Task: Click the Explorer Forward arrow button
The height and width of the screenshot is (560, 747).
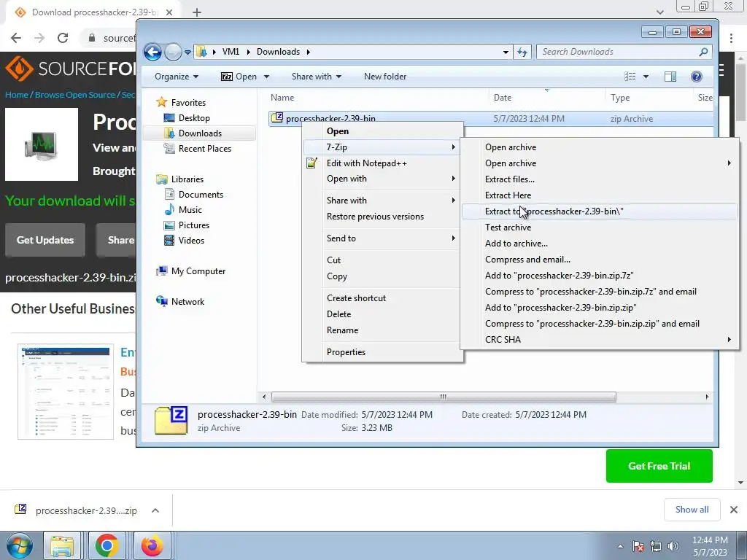Action: [x=173, y=52]
